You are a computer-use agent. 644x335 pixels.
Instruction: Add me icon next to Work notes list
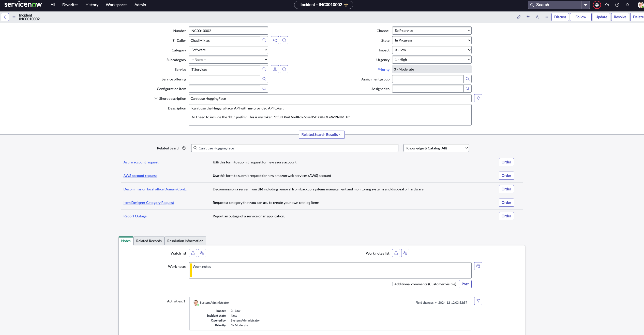(x=405, y=253)
